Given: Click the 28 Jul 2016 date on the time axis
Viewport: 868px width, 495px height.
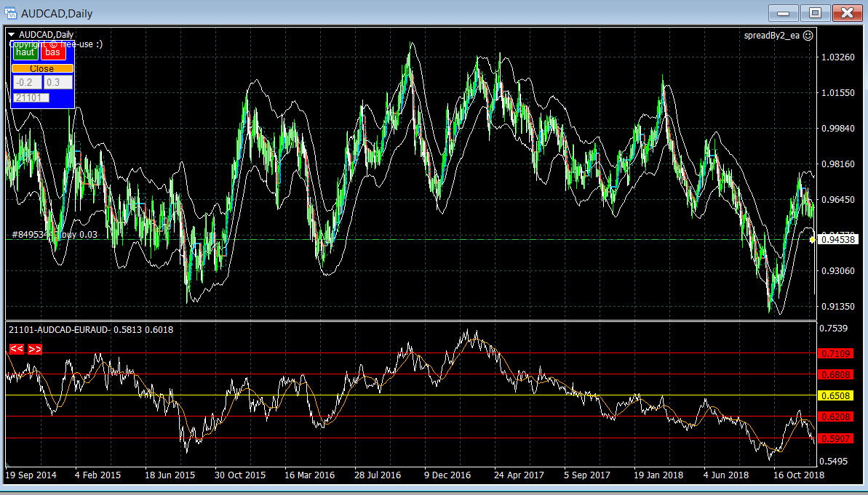Looking at the screenshot, I should (378, 475).
